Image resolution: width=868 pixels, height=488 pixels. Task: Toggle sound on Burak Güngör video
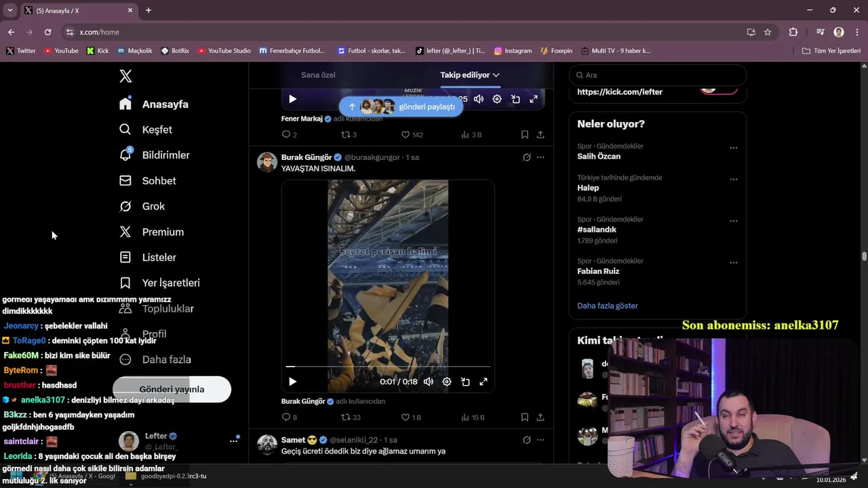click(429, 382)
